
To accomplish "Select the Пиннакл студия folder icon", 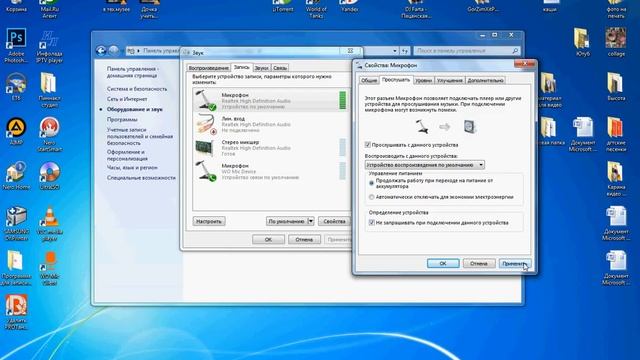I will pyautogui.click(x=49, y=90).
